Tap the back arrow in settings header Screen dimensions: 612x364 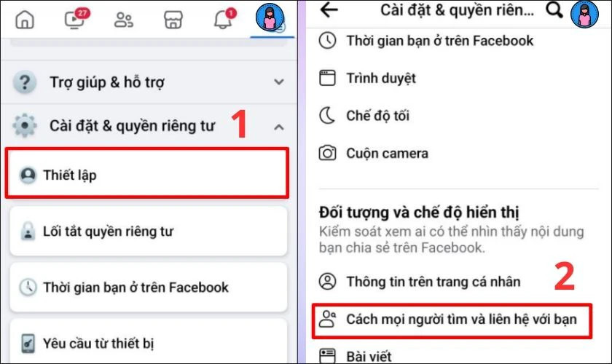coord(329,10)
